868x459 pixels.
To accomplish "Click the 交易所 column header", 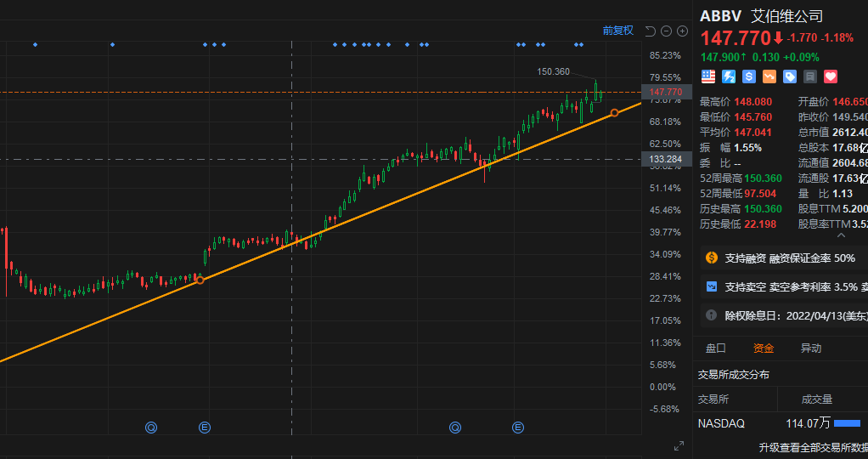I will (713, 399).
